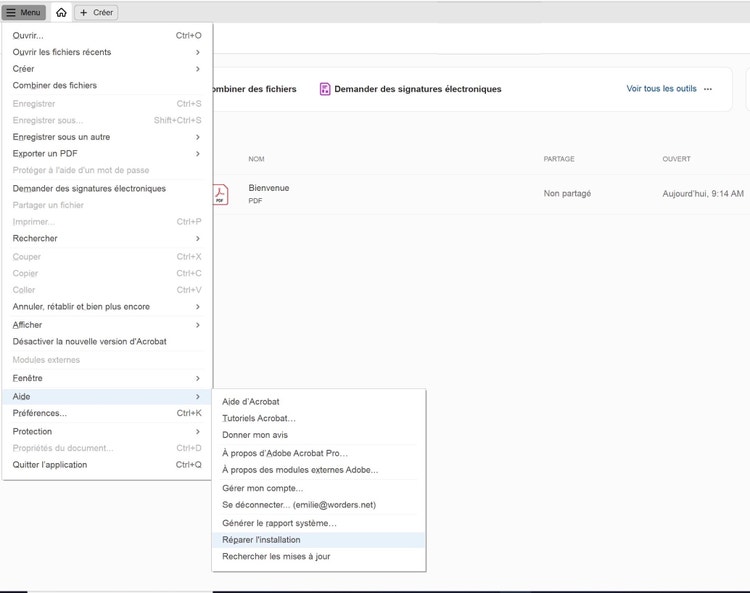750x593 pixels.
Task: Click the Voir tous les outils link
Action: click(x=661, y=89)
